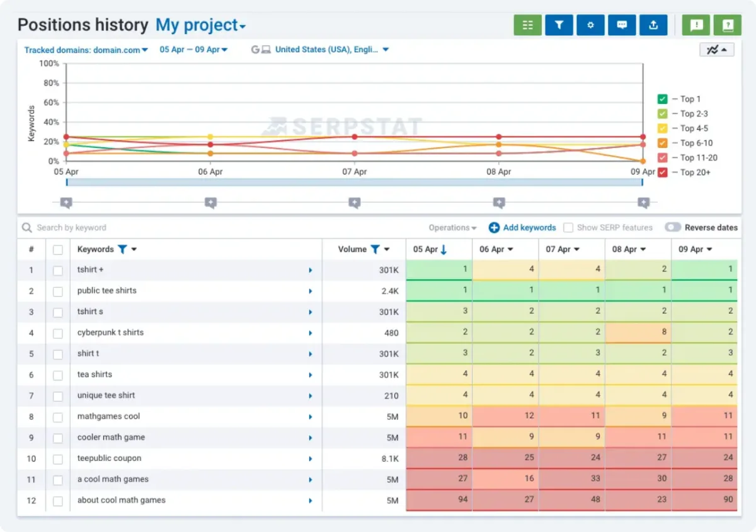
Task: Click the blue date range slider bar
Action: click(x=355, y=182)
